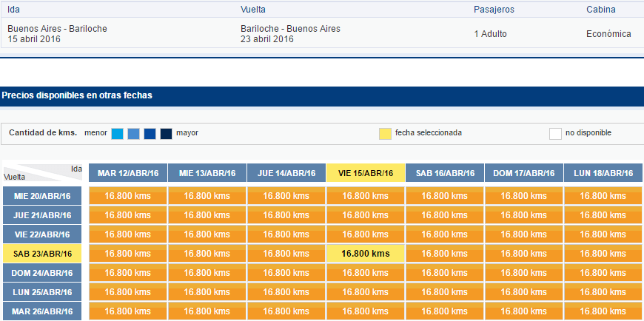The width and height of the screenshot is (644, 321).
Task: Click the '1 Adulto' passengers value
Action: (x=490, y=34)
